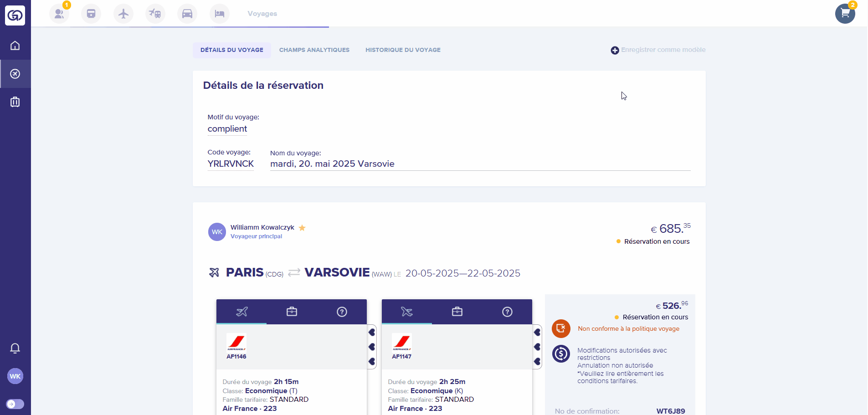Select the train booking icon
Screen dimensions: 868x415
(91, 14)
